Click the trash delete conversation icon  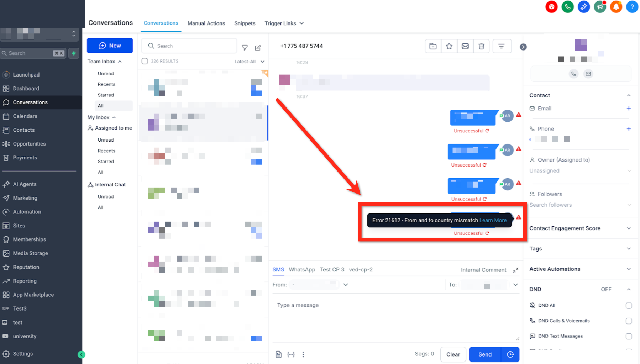tap(481, 46)
